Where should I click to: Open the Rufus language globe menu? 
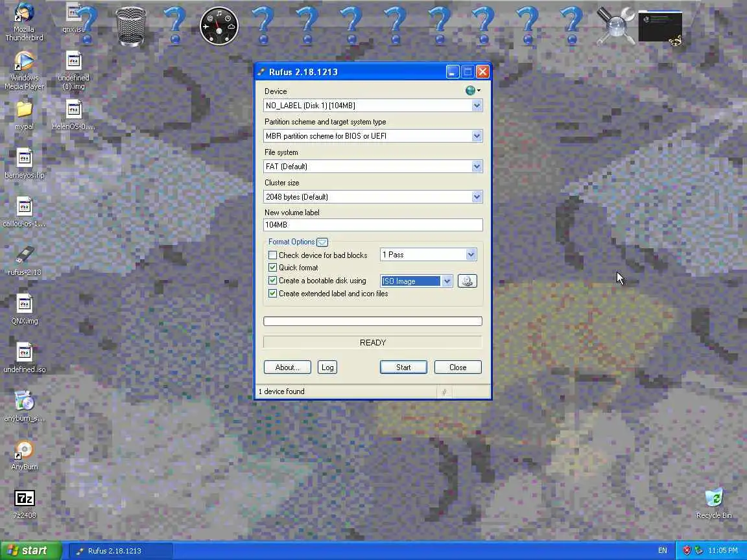point(472,91)
